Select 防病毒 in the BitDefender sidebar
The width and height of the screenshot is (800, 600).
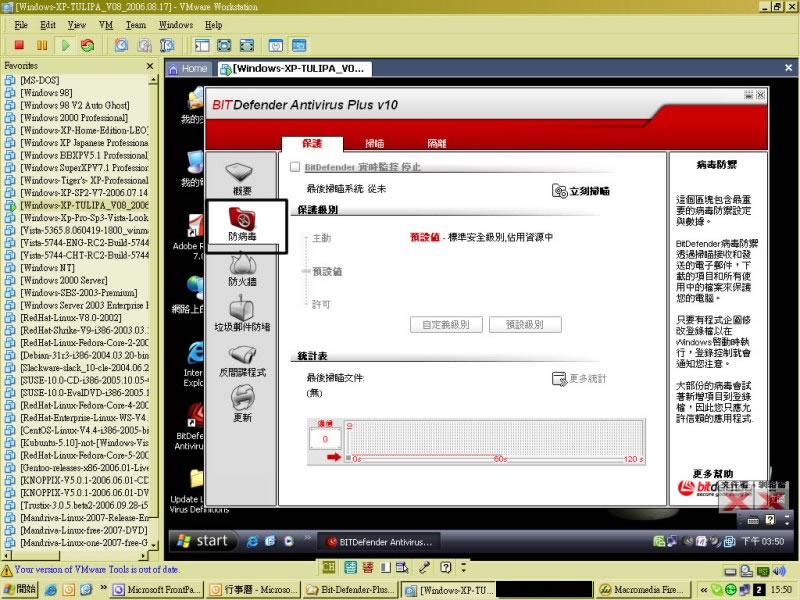click(242, 223)
